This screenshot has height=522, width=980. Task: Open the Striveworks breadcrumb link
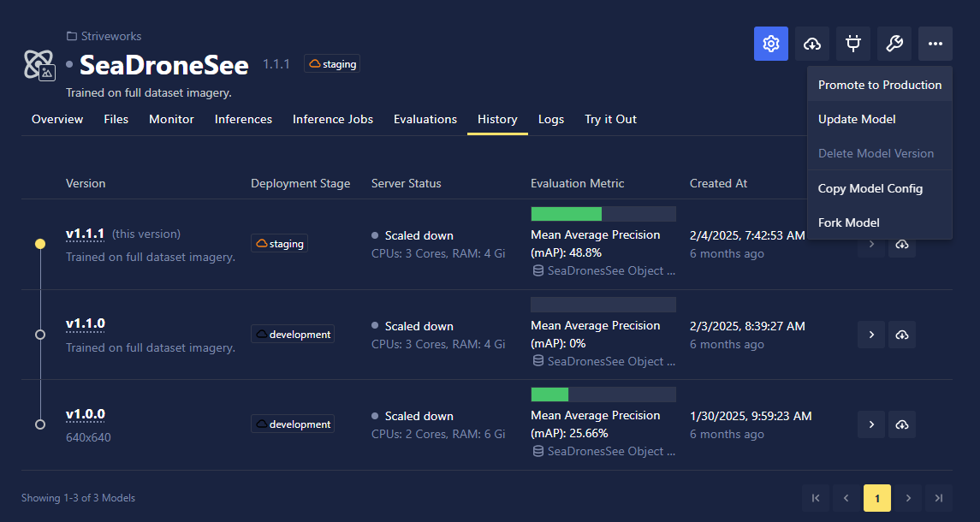tap(111, 36)
